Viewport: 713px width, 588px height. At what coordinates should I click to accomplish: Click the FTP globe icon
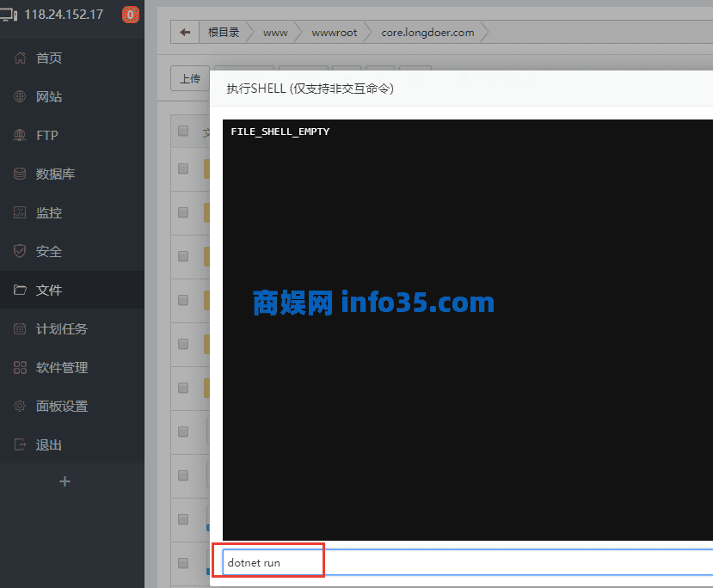click(x=18, y=135)
